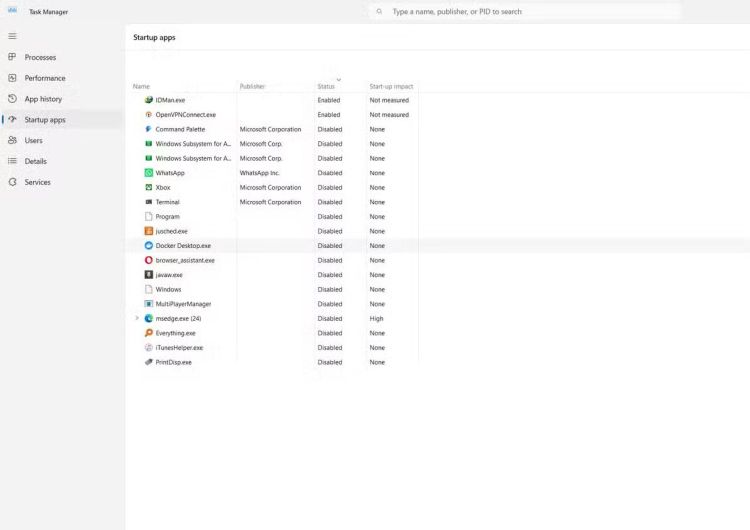Sort by Start-up impact column
The width and height of the screenshot is (750, 530).
pos(391,87)
